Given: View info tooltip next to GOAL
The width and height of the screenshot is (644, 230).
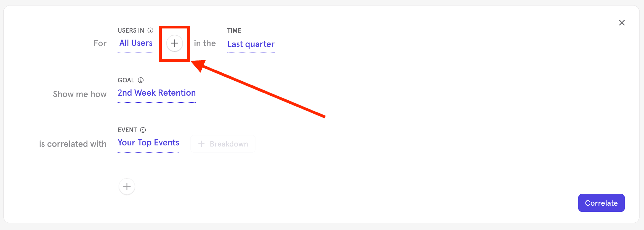Looking at the screenshot, I should [141, 80].
